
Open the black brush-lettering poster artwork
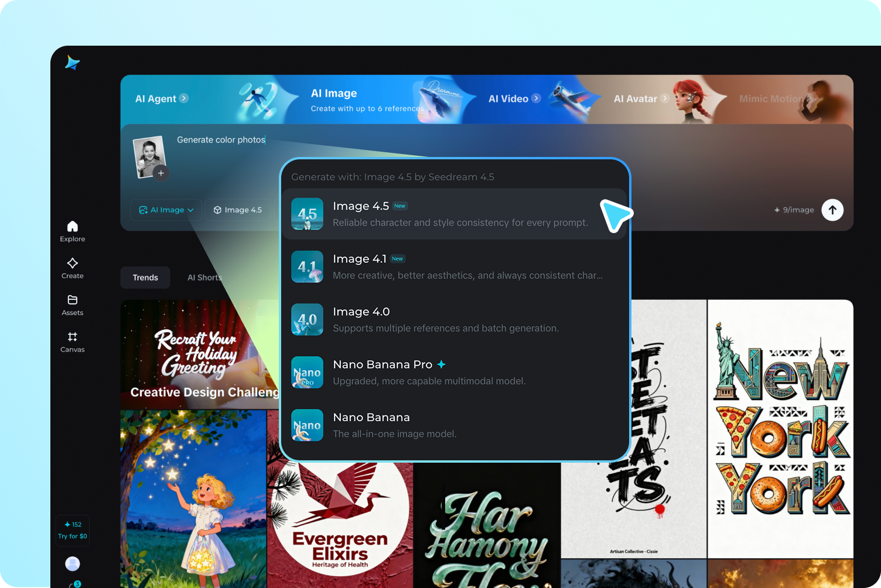668,429
